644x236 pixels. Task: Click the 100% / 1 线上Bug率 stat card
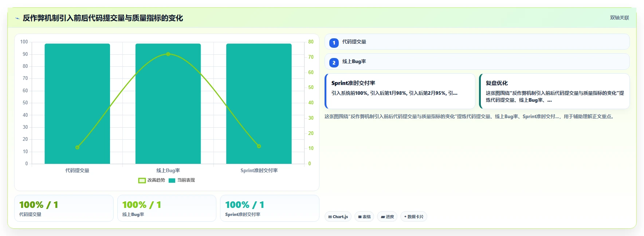[167, 208]
